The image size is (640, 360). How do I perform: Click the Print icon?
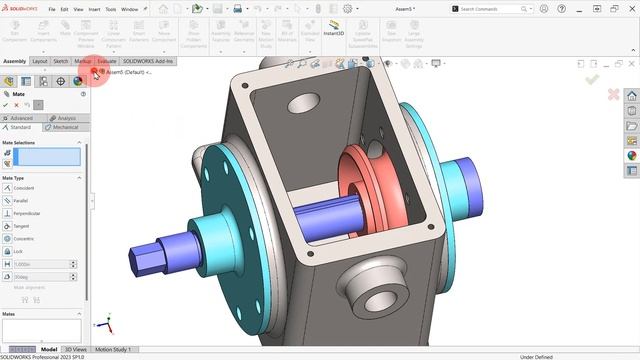[238, 9]
